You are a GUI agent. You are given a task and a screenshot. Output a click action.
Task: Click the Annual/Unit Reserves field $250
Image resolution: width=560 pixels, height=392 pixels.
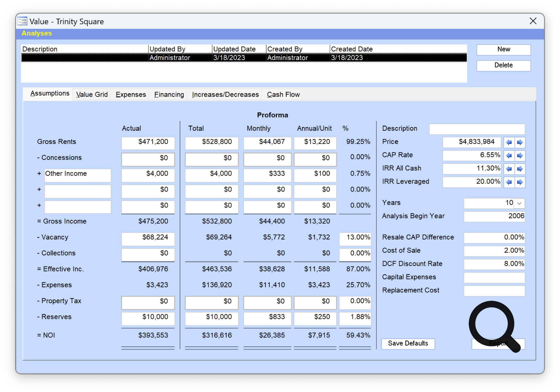click(315, 318)
